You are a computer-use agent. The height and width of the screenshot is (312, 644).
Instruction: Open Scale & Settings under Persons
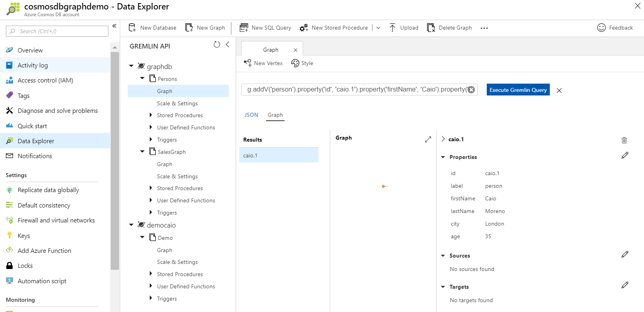[x=177, y=103]
